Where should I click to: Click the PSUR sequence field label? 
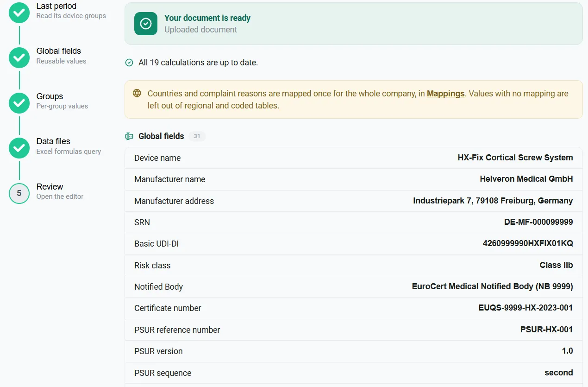[163, 373]
